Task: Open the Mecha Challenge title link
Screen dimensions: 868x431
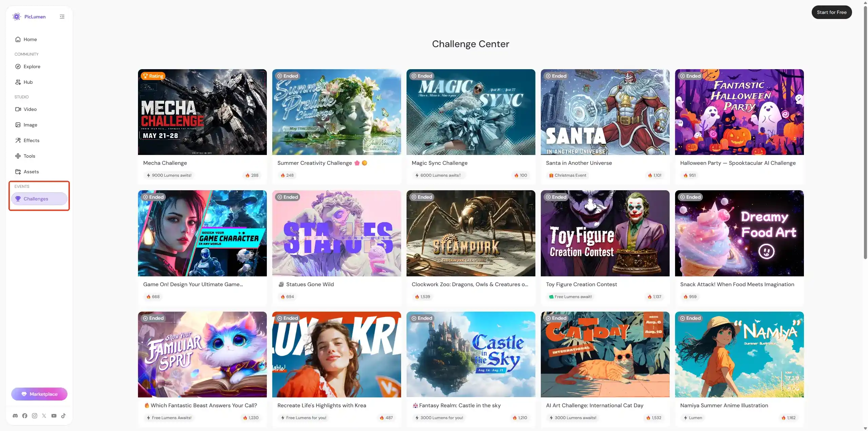Action: (165, 163)
